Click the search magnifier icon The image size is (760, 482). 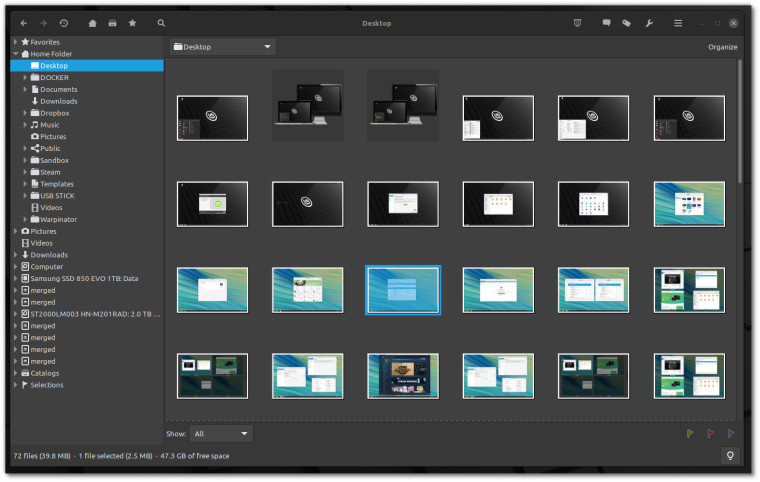(x=161, y=23)
